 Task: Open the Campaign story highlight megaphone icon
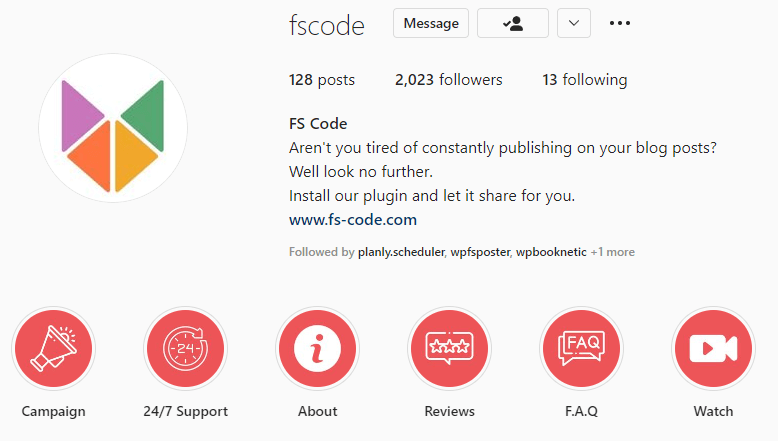(x=54, y=348)
